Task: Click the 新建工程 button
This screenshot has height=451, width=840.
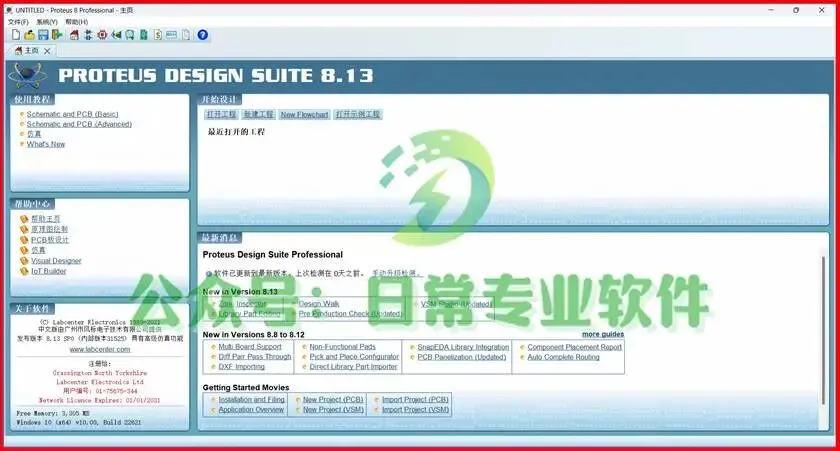Action: point(259,115)
